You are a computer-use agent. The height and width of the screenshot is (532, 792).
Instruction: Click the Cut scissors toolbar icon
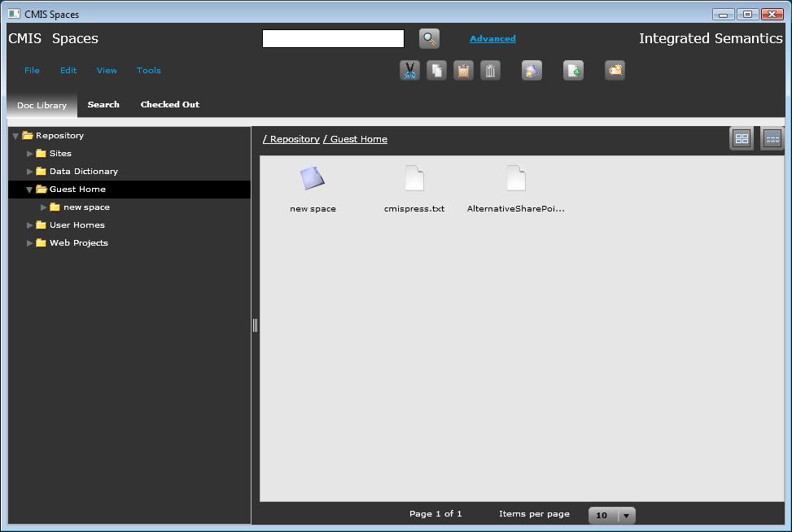click(410, 71)
